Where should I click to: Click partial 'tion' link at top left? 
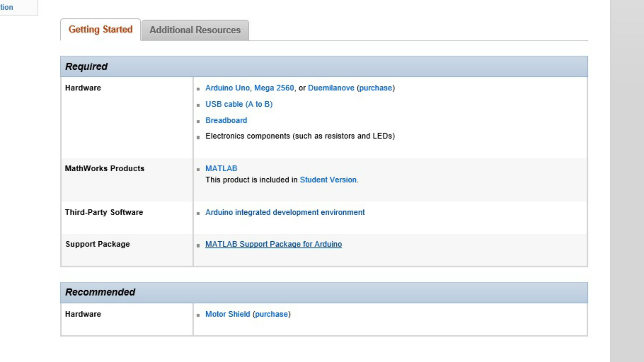6,7
